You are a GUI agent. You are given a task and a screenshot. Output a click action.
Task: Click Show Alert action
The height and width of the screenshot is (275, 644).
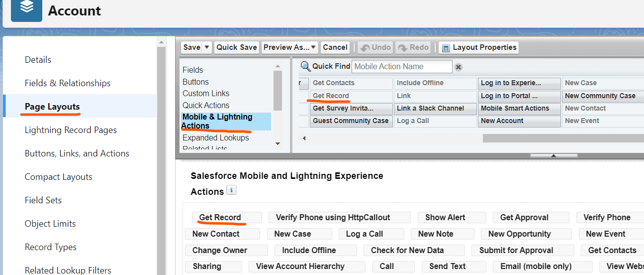(x=452, y=217)
